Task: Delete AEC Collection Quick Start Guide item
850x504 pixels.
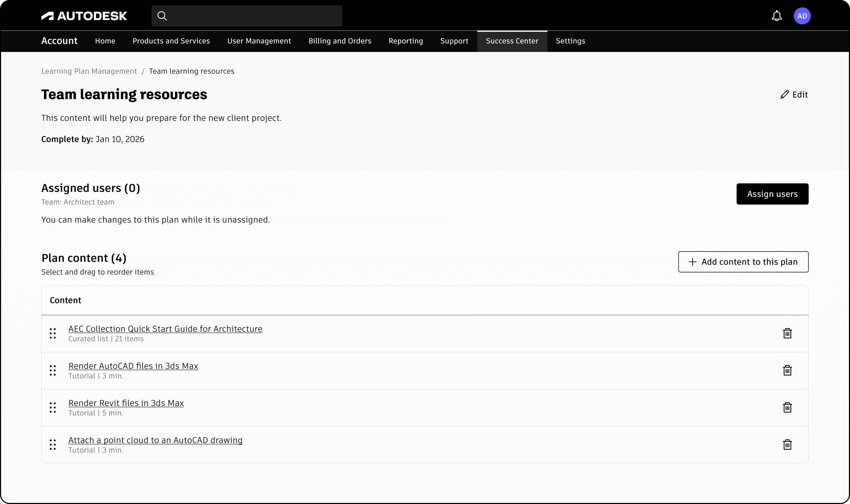Action: click(x=787, y=333)
